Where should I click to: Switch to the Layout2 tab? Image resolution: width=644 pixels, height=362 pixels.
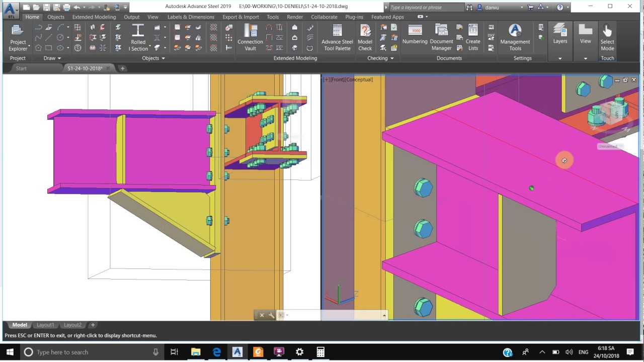click(72, 325)
